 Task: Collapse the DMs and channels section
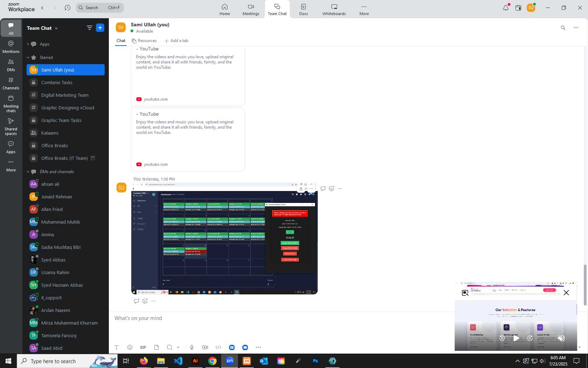[28, 172]
